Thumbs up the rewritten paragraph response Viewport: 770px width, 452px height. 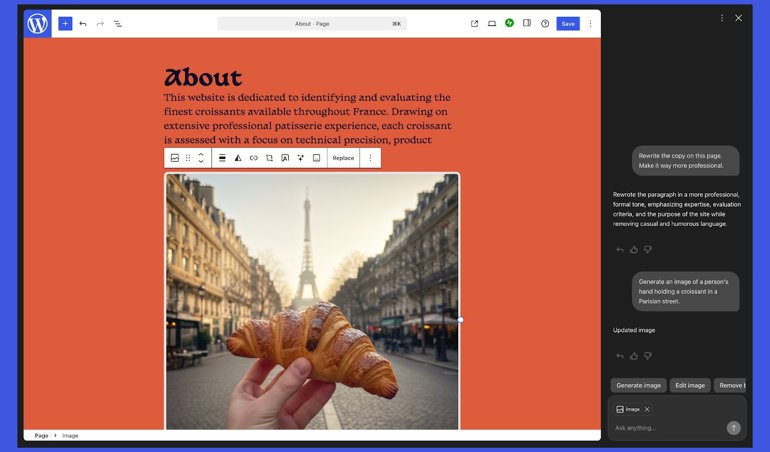pos(633,249)
